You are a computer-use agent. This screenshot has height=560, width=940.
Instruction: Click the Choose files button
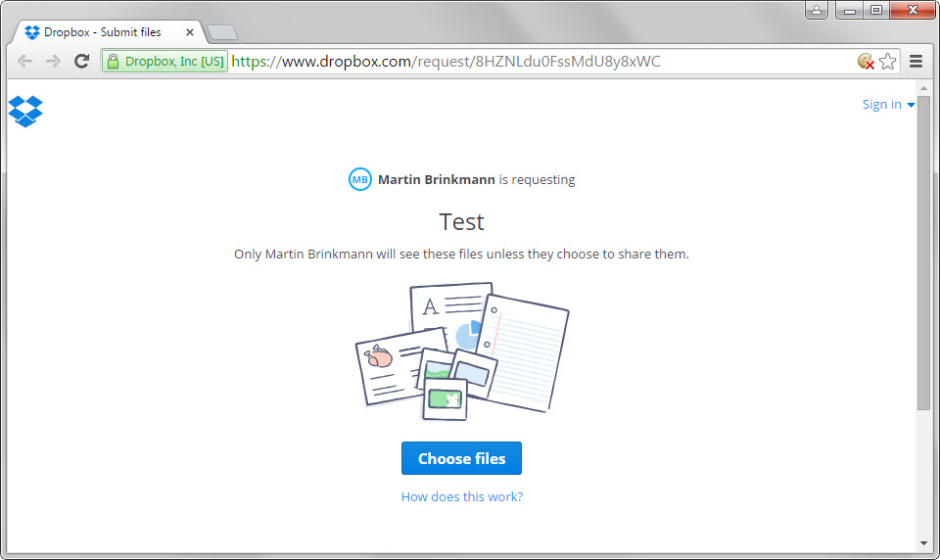(461, 458)
